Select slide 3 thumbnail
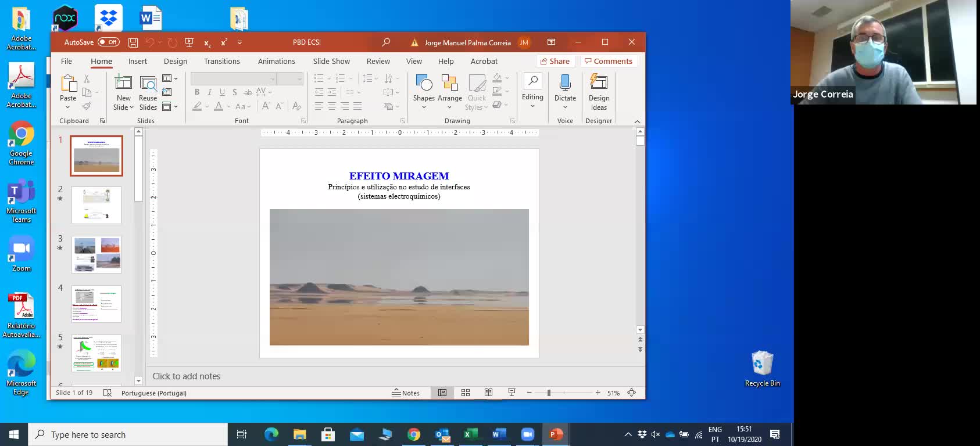The image size is (980, 446). pos(96,254)
